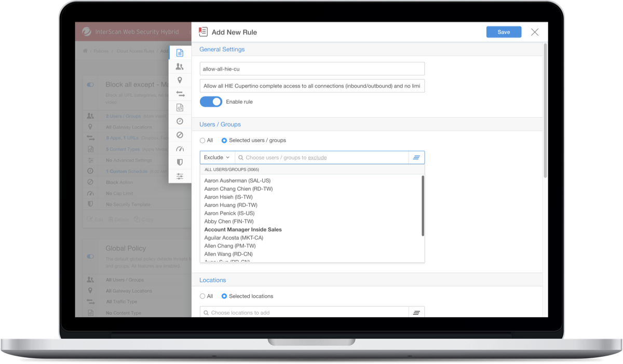Click the content type file icon in sidebar
The image size is (623, 364).
tap(180, 108)
